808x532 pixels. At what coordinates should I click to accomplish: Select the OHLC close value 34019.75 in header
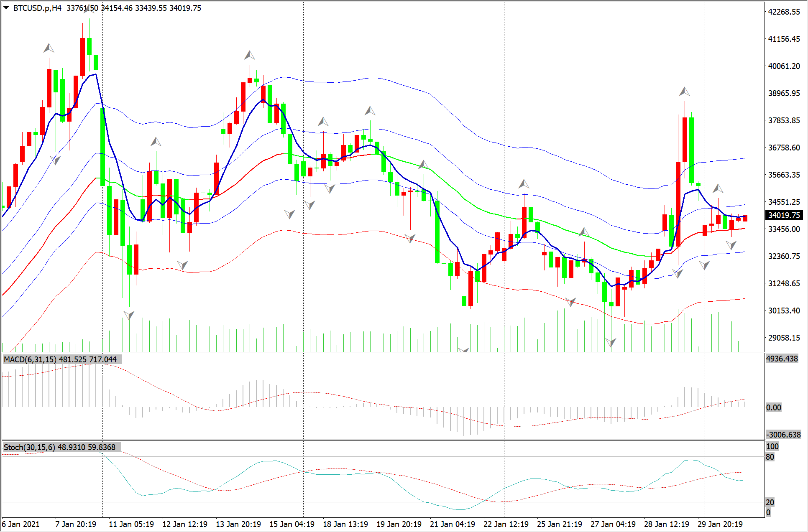click(x=185, y=8)
